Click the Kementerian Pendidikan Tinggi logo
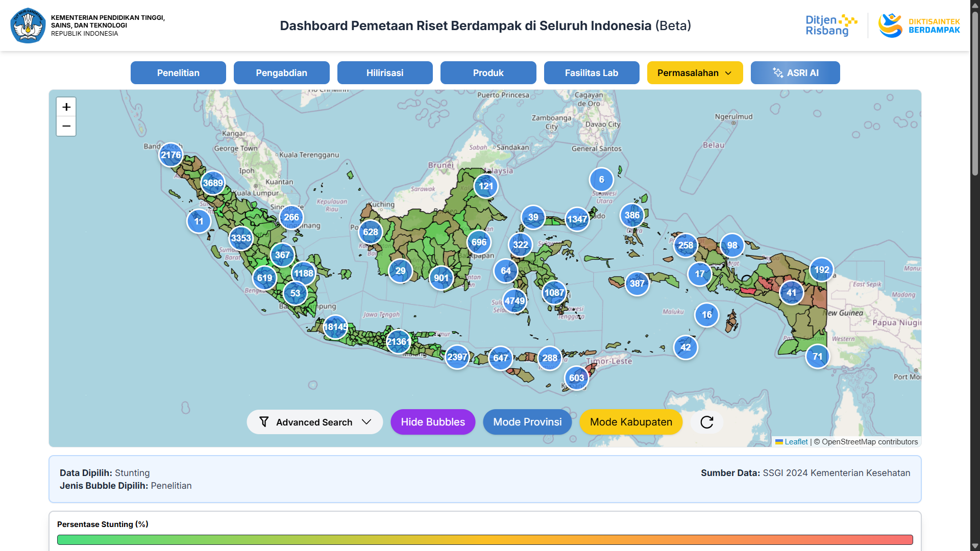This screenshot has height=551, width=980. click(28, 26)
